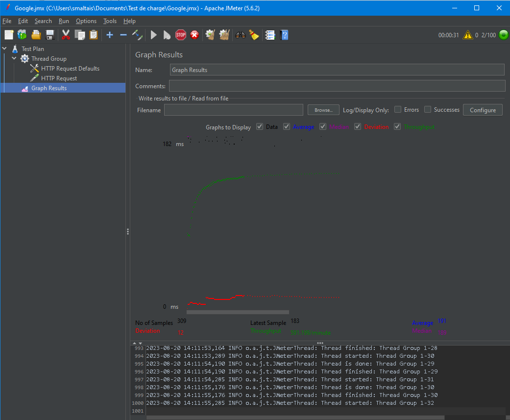Enable the Errors only checkbox

point(398,110)
